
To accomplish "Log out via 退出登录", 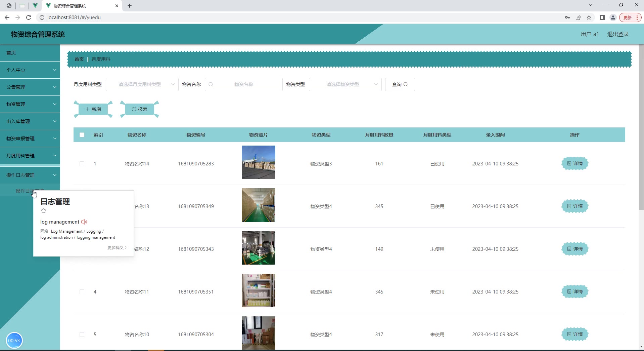I will 618,34.
